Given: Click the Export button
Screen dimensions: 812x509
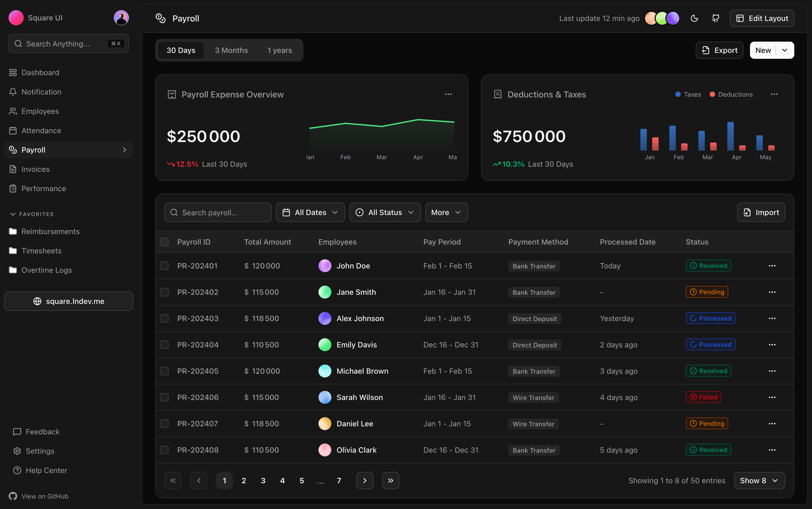Looking at the screenshot, I should [x=719, y=50].
